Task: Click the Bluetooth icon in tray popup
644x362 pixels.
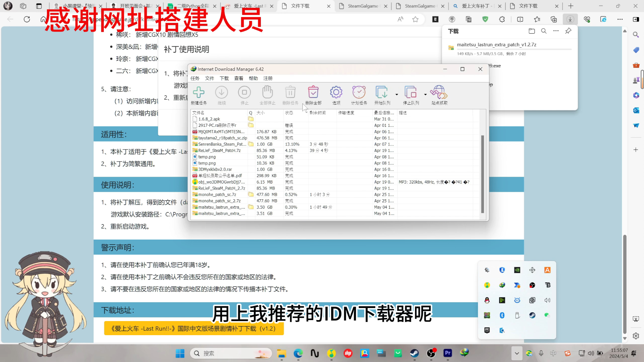Action: tap(502, 315)
